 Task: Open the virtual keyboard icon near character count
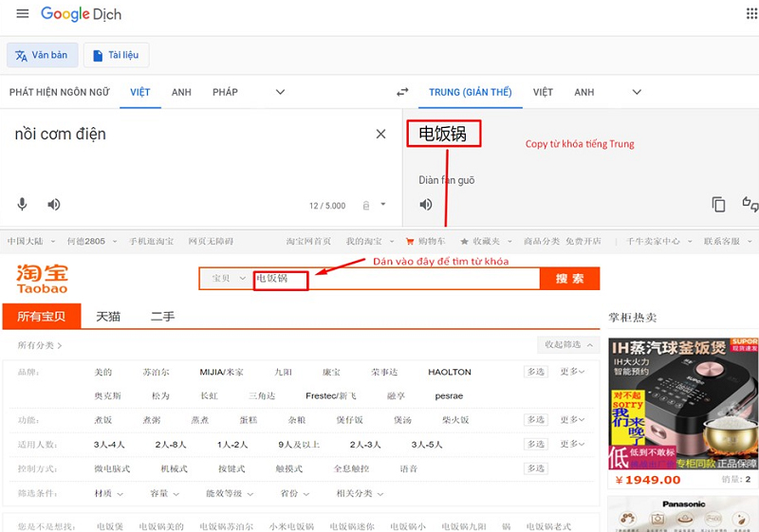[366, 206]
